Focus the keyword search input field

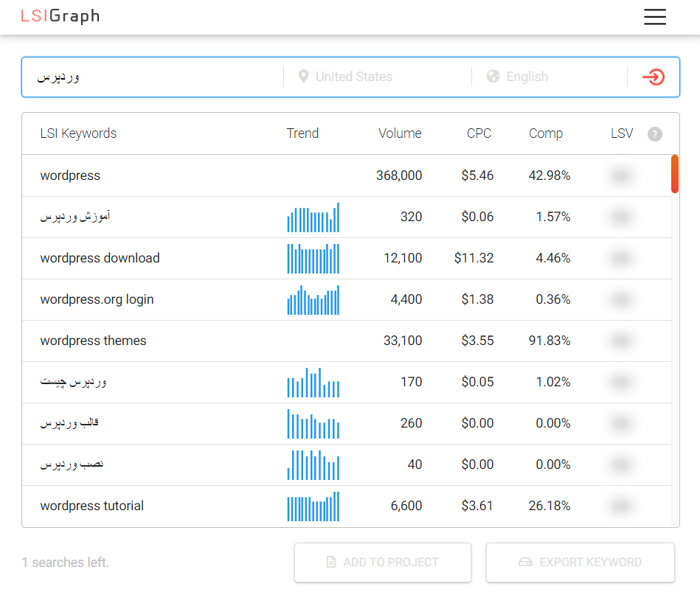pos(153,77)
